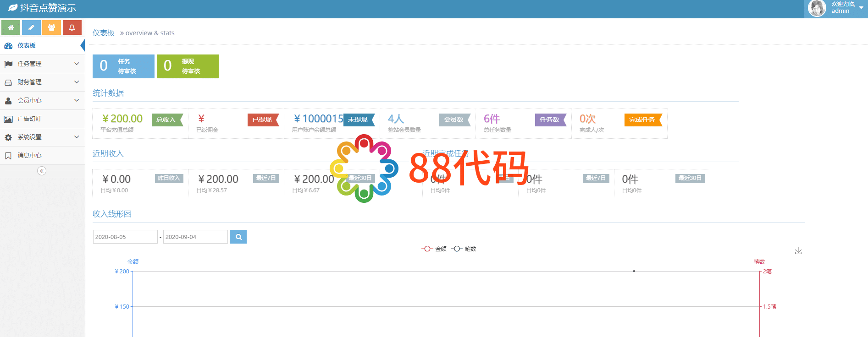Click the 任务 待审核 blue tile

(123, 66)
